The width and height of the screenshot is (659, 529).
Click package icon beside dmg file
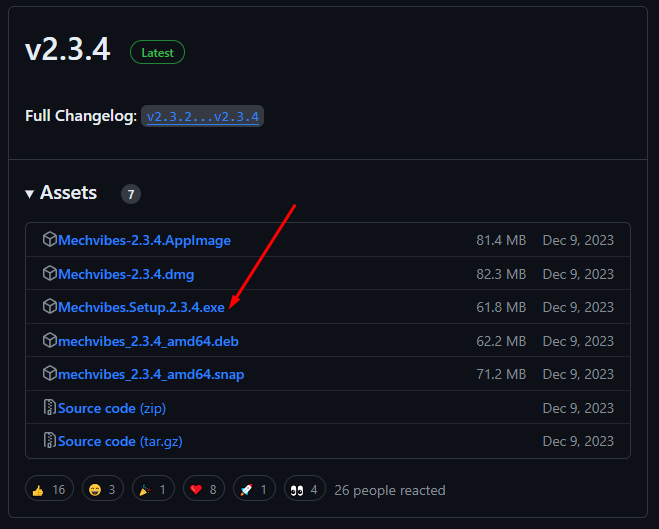click(50, 273)
